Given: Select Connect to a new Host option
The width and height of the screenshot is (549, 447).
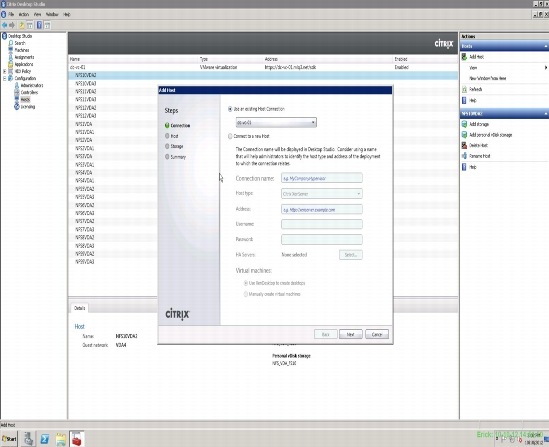Looking at the screenshot, I should click(230, 136).
